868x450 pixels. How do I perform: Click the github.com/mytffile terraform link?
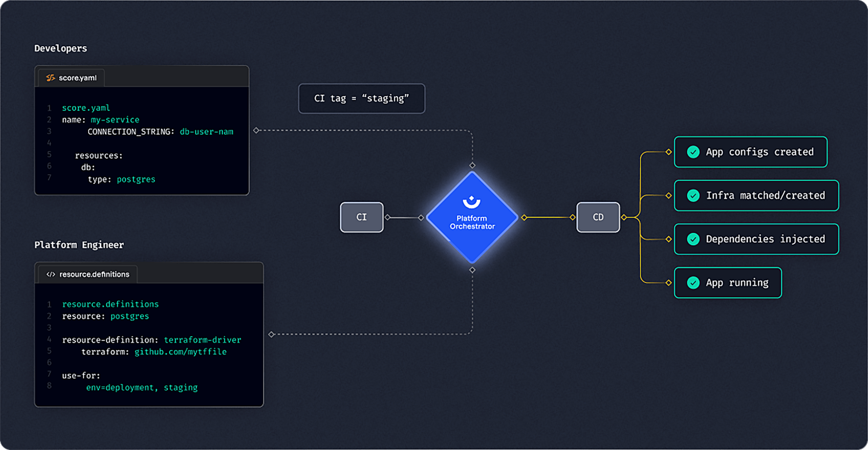(x=180, y=351)
